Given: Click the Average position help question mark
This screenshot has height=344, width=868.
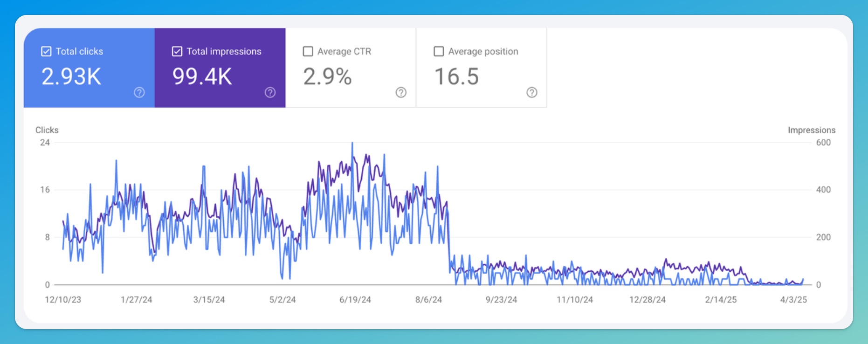Looking at the screenshot, I should pos(532,92).
